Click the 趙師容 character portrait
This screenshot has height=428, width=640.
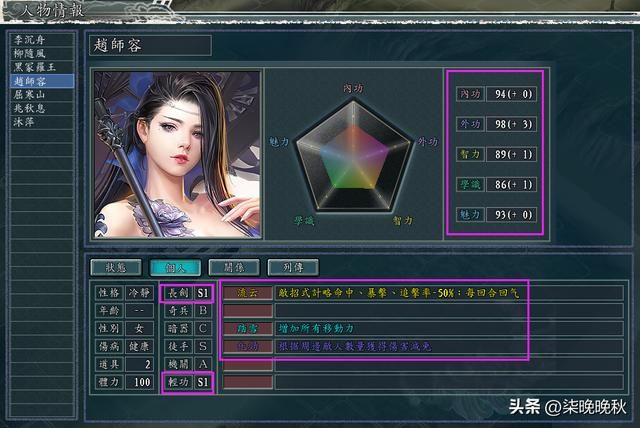(x=177, y=154)
